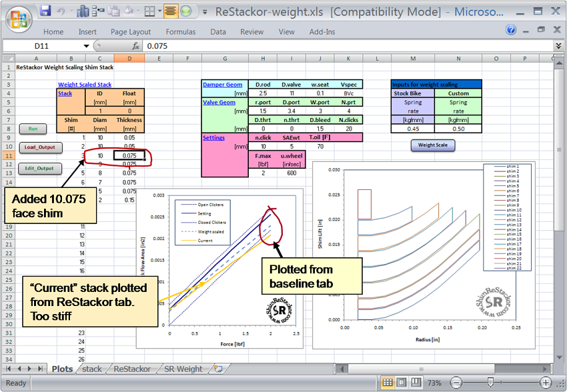The width and height of the screenshot is (567, 392).
Task: Click the 73% zoom level text
Action: (434, 383)
